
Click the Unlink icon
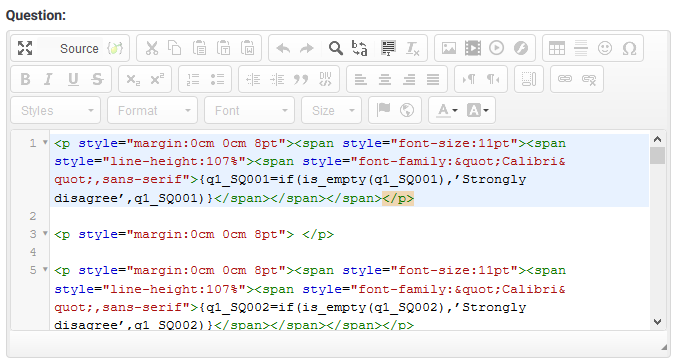click(x=589, y=79)
